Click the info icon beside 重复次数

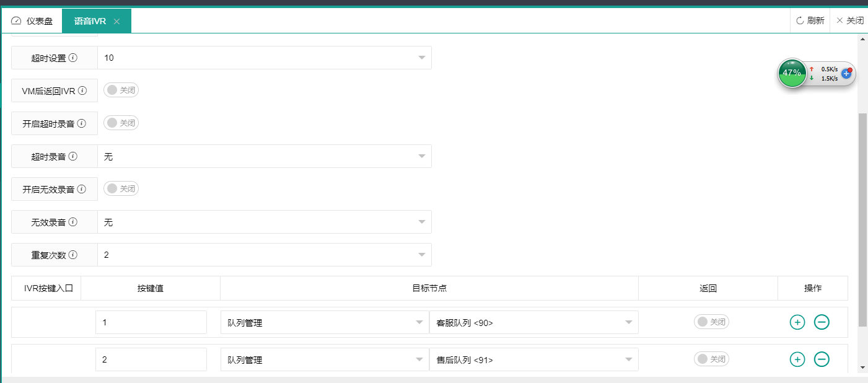(75, 254)
